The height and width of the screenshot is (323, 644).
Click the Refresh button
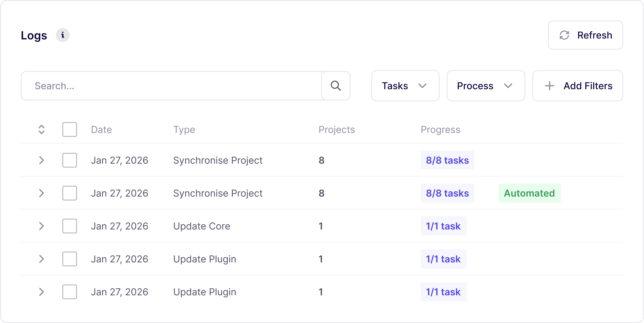tap(585, 35)
